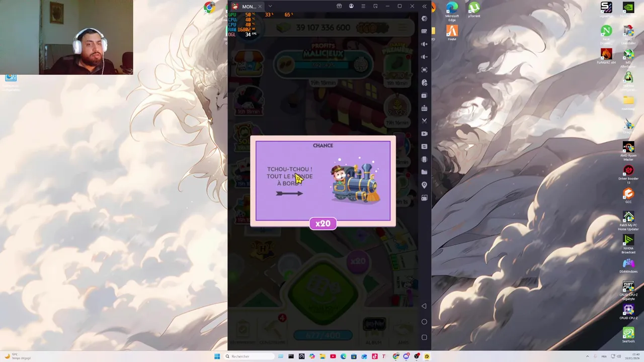Open the MSI Afterburner desktop shortcut
Viewport: 644px width, 362px height.
point(628,58)
